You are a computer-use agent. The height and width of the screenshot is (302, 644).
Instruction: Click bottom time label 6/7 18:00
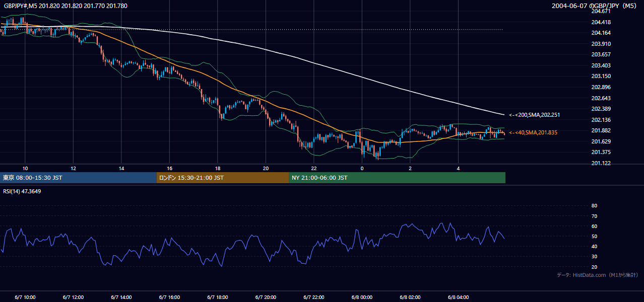coord(218,297)
